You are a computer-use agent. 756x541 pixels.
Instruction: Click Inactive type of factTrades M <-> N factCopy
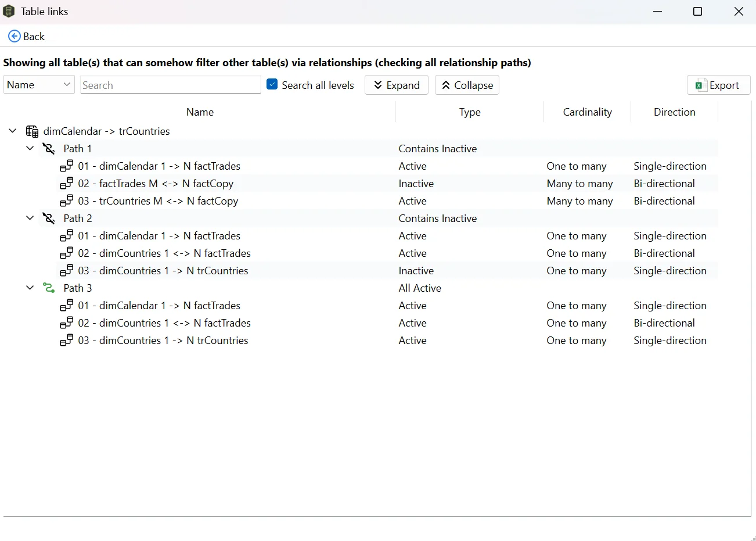(416, 184)
